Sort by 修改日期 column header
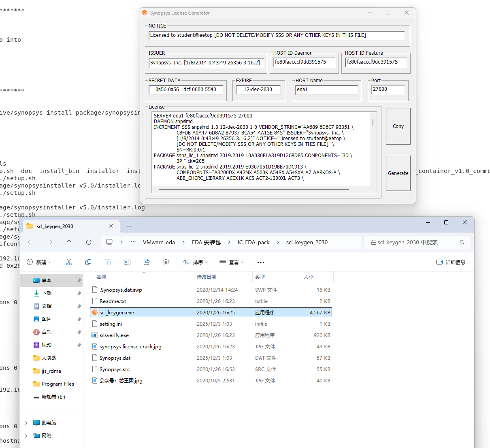Viewport: 490px width, 448px height. click(223, 277)
